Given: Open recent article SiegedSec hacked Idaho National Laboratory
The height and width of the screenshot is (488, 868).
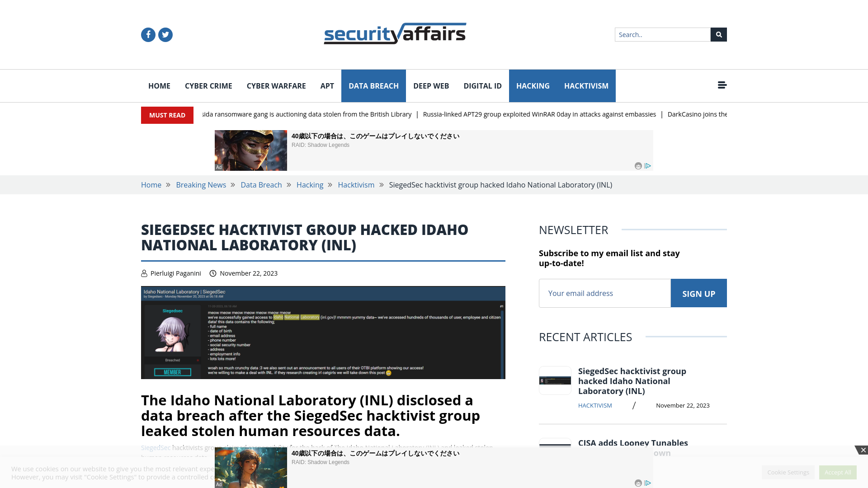Looking at the screenshot, I should click(632, 381).
